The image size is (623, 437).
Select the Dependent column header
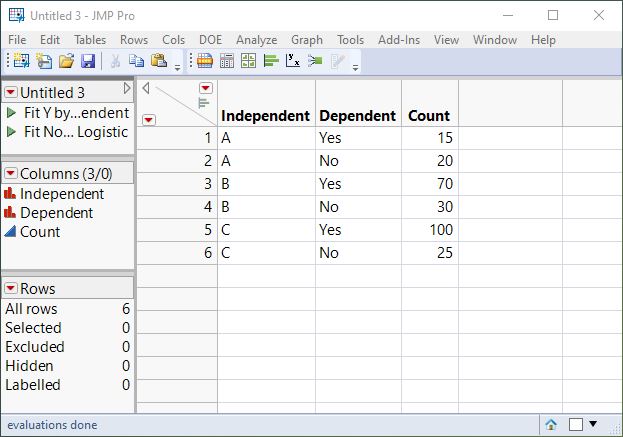(x=357, y=115)
